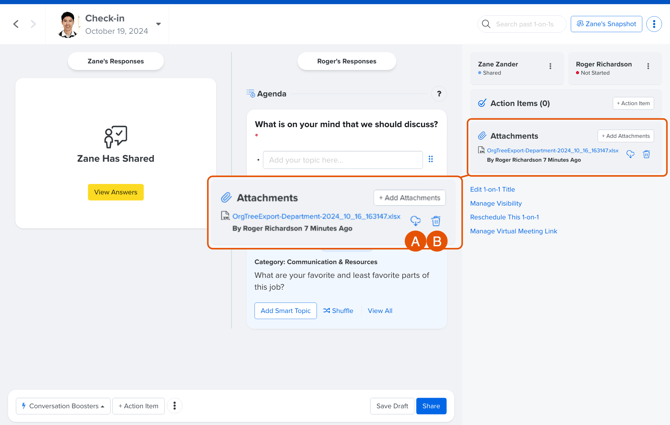Open the Check-in date dropdown arrow
The height and width of the screenshot is (425, 670).
click(x=158, y=24)
